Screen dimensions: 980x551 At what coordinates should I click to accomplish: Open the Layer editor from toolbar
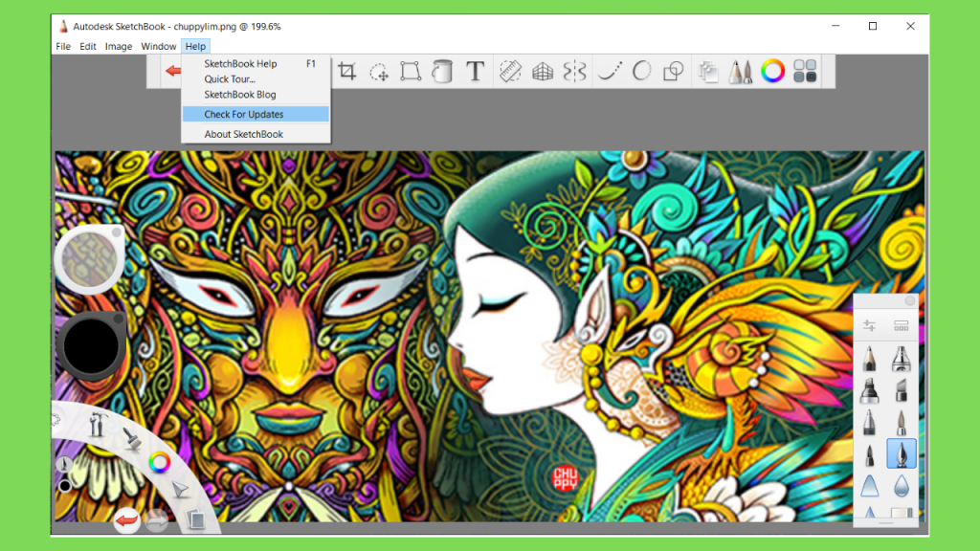tap(708, 72)
